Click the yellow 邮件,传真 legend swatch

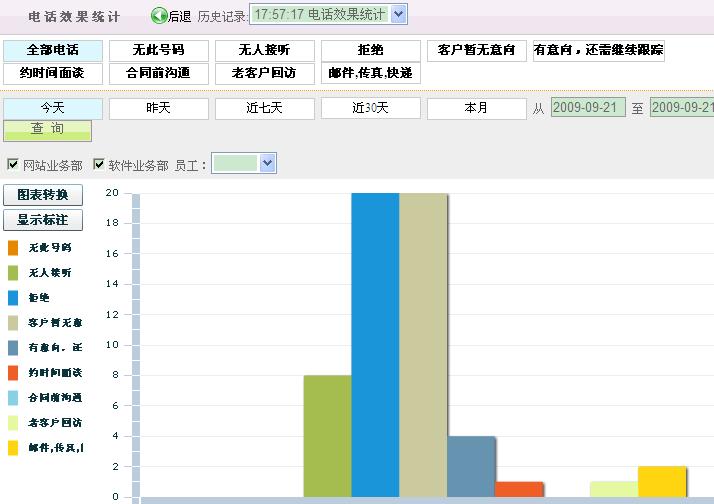(x=13, y=448)
